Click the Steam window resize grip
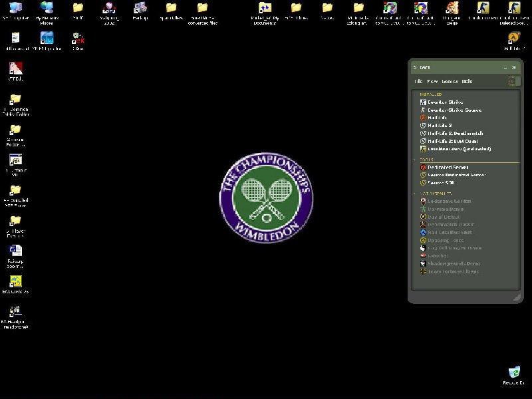Viewport: 532px width, 399px height. 517,299
